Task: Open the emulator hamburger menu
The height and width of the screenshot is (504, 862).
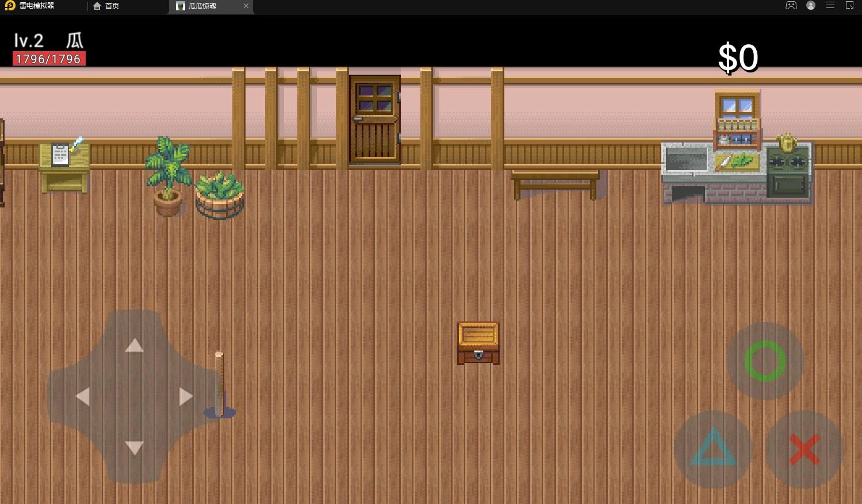Action: [830, 6]
